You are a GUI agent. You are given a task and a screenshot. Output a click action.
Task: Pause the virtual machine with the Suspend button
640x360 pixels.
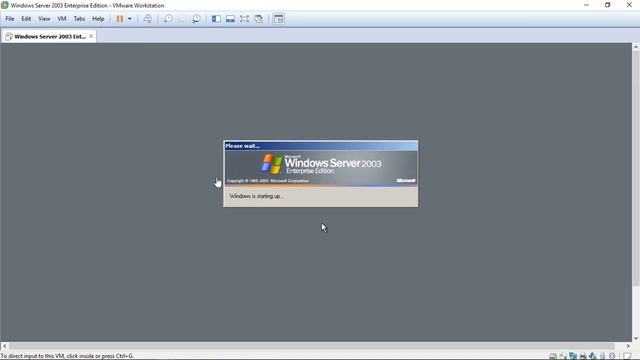point(120,19)
